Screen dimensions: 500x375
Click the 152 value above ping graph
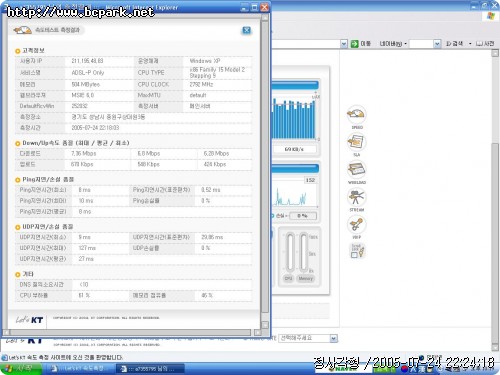[x=310, y=180]
